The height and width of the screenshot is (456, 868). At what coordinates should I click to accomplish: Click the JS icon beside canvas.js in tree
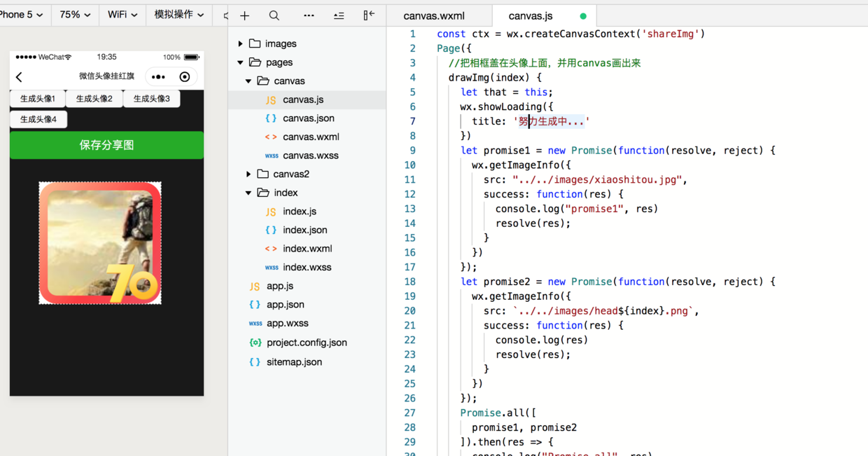point(271,100)
